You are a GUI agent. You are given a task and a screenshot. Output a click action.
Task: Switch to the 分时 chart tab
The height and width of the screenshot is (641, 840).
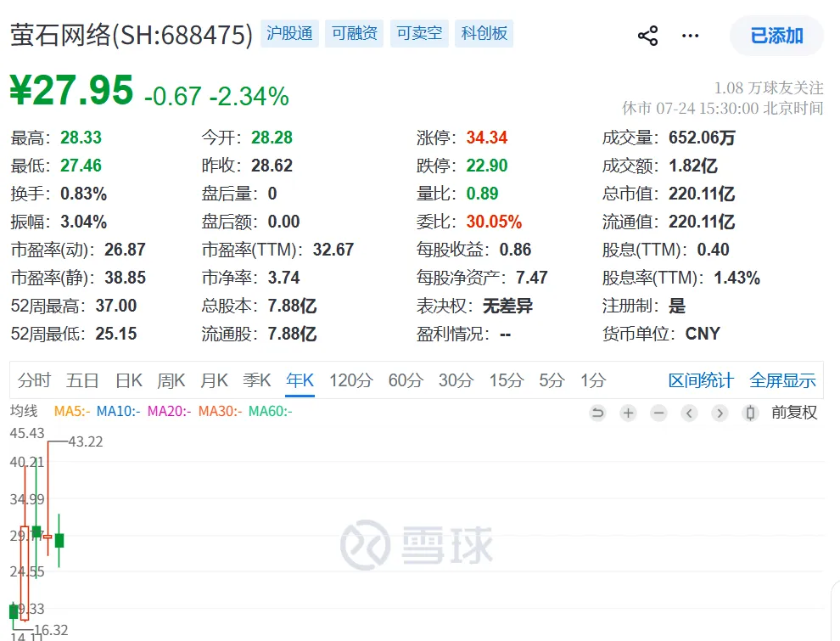pos(34,380)
